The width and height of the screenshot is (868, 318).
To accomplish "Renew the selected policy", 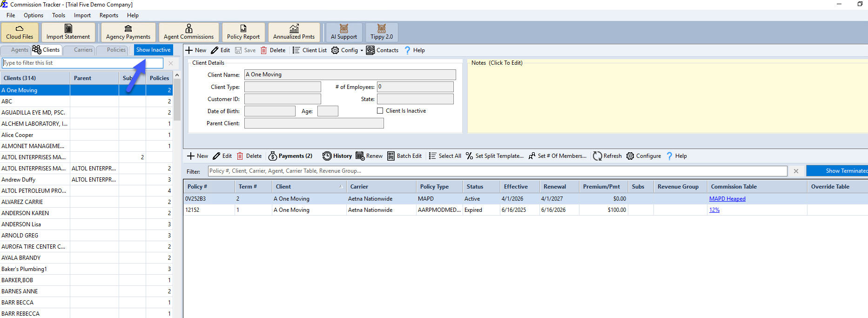I will pyautogui.click(x=369, y=156).
